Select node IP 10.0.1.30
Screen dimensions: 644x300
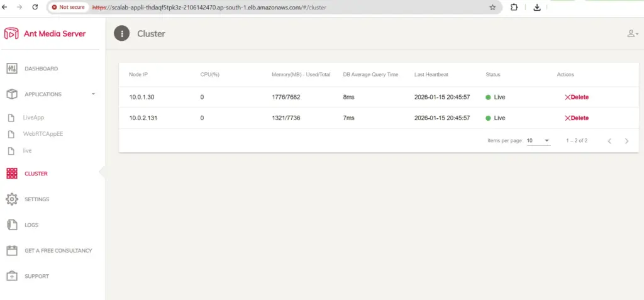tap(142, 97)
